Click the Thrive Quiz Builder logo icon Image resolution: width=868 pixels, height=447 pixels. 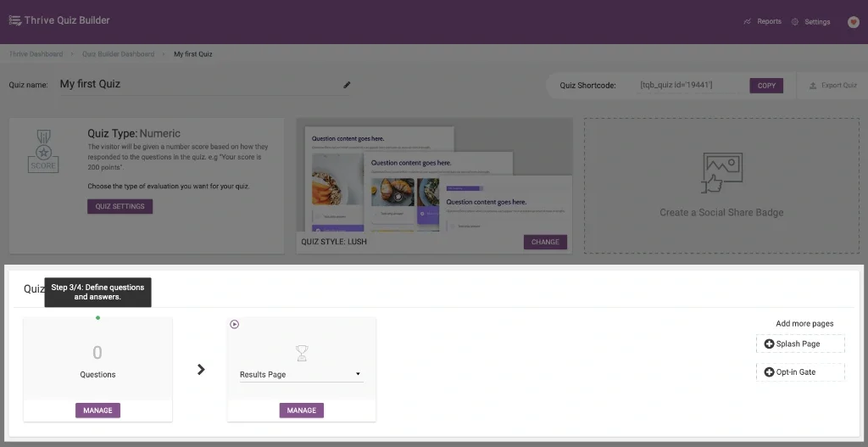pos(14,20)
